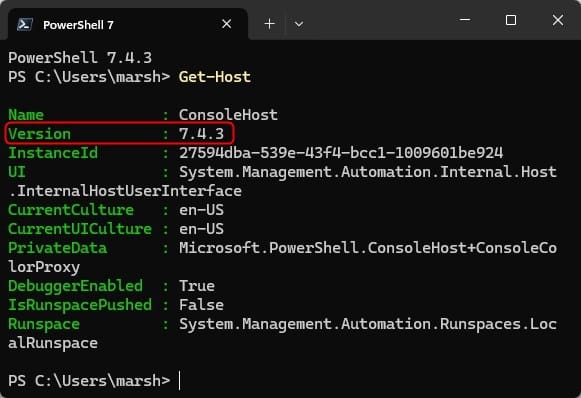Screen dimensions: 581x398
Task: Click the DebuggerEnabled True value
Action: click(x=197, y=286)
